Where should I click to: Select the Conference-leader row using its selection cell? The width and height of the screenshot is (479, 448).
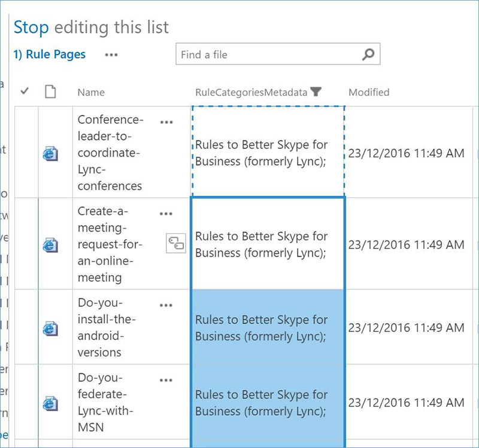pyautogui.click(x=26, y=153)
